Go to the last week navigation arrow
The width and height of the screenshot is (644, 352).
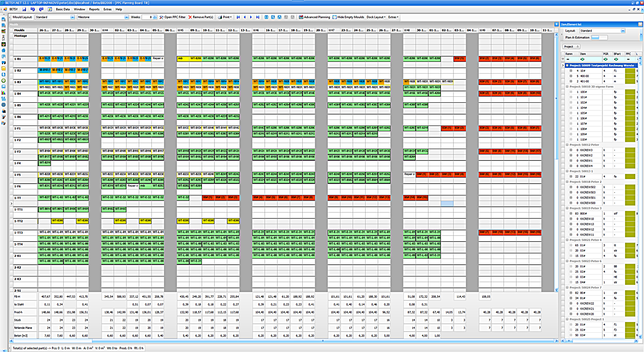[258, 17]
